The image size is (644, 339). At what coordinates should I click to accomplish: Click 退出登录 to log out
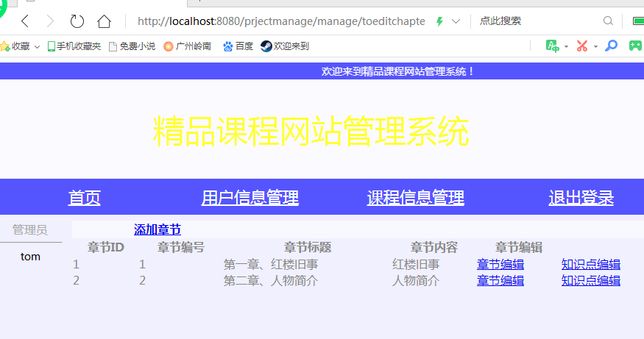(581, 198)
